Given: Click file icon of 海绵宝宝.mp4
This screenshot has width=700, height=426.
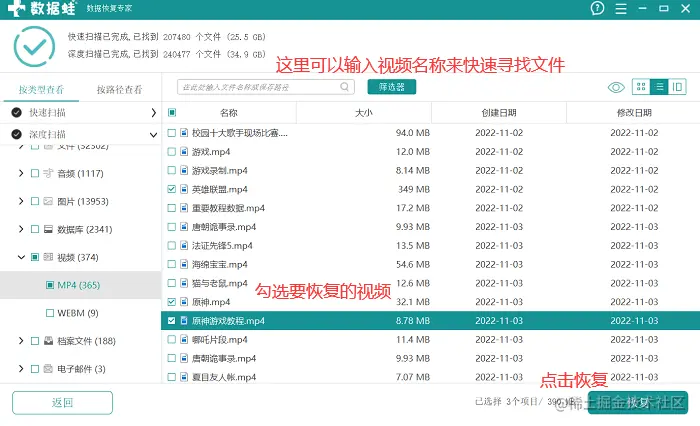Looking at the screenshot, I should pos(184,264).
